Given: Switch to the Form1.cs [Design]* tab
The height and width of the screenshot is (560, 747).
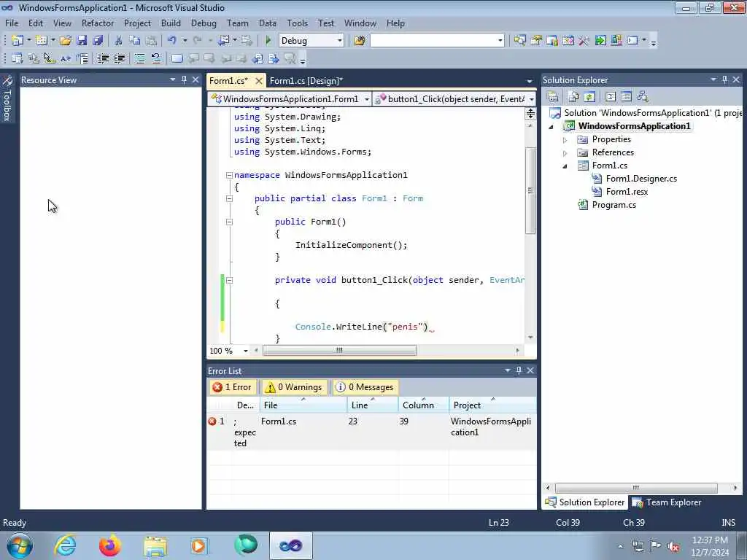Looking at the screenshot, I should click(306, 81).
